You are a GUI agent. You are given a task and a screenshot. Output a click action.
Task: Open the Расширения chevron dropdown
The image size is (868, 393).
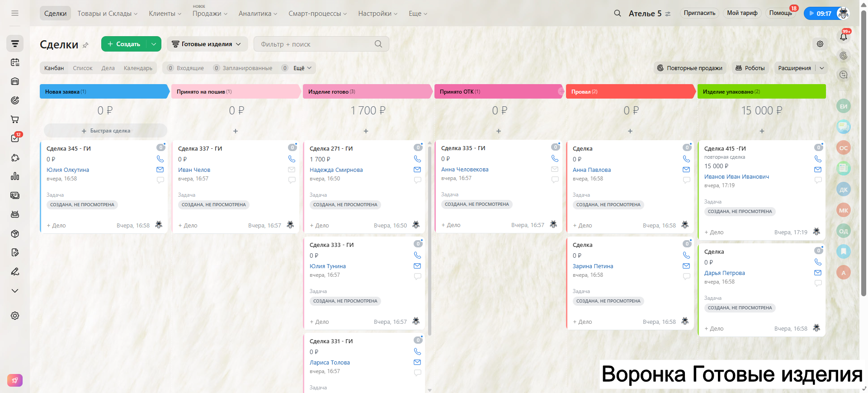coord(822,68)
